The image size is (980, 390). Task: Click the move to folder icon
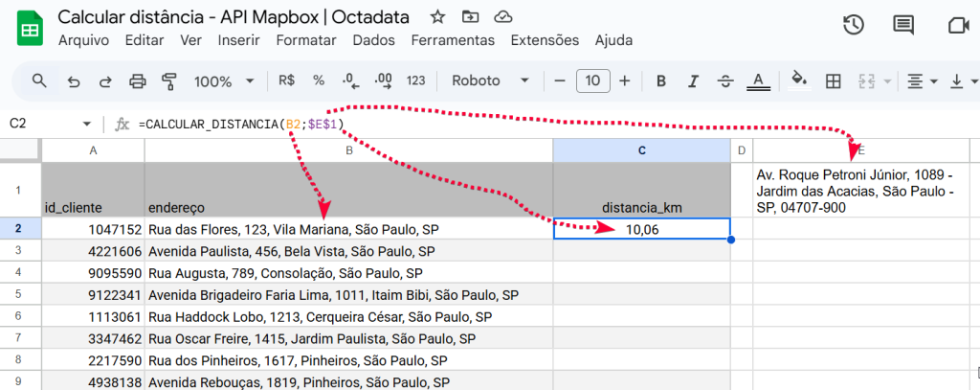click(x=469, y=17)
